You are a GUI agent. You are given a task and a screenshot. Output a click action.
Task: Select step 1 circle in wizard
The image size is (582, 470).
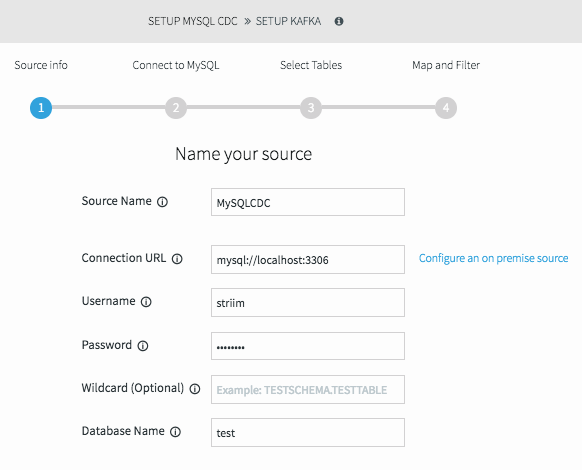click(41, 108)
